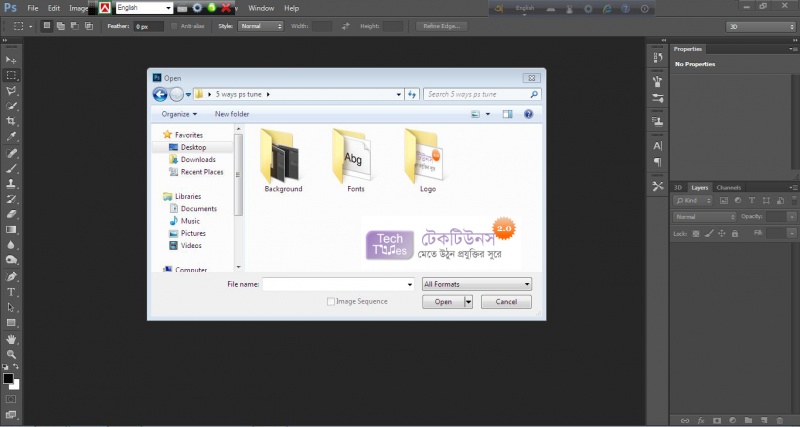Select the Polygonal Lasso tool
800x427 pixels.
click(x=11, y=91)
